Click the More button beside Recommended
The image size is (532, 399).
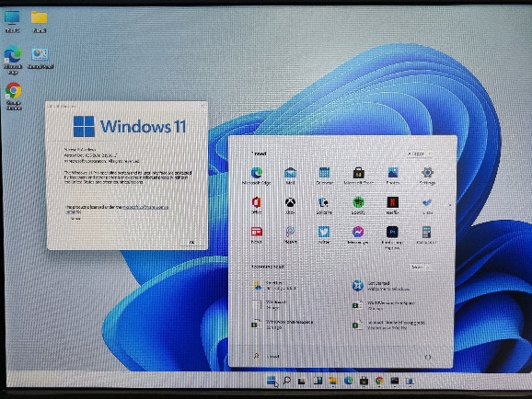(420, 268)
